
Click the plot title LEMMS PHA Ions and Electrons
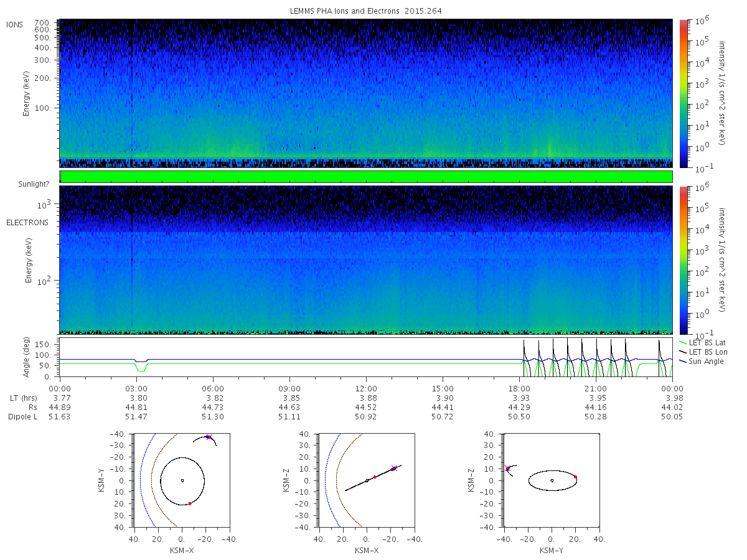pyautogui.click(x=344, y=11)
